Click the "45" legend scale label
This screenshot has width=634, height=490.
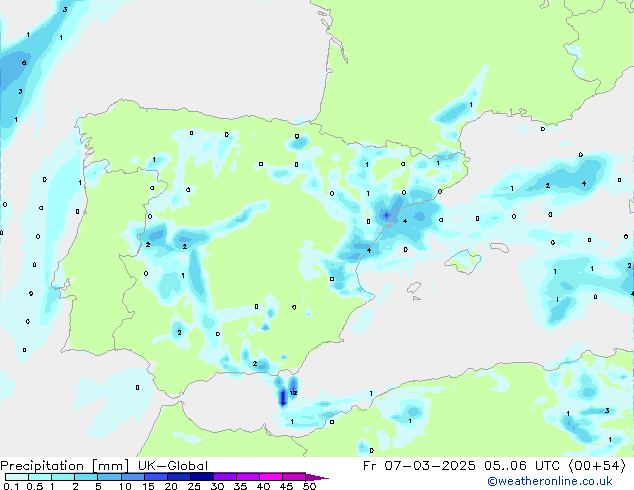coord(286,486)
